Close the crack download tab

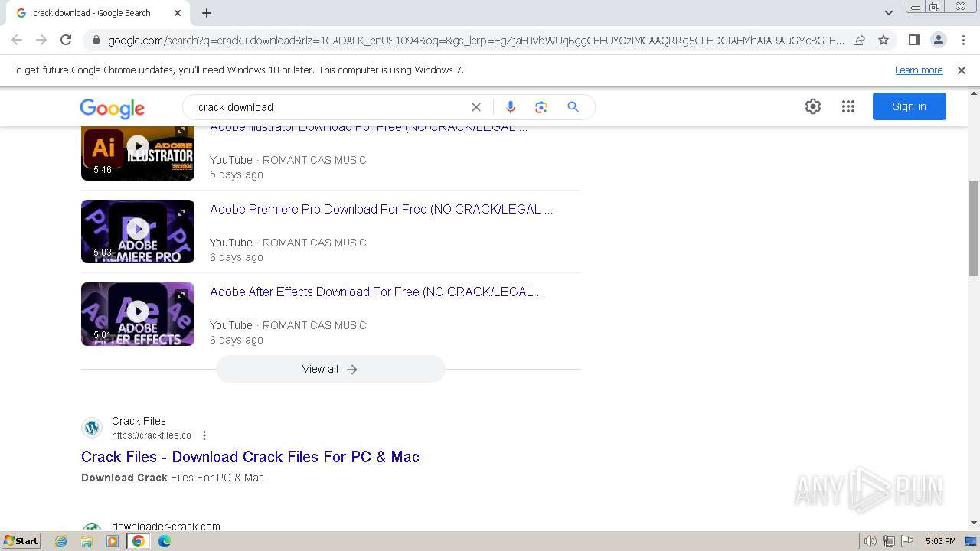click(x=178, y=13)
